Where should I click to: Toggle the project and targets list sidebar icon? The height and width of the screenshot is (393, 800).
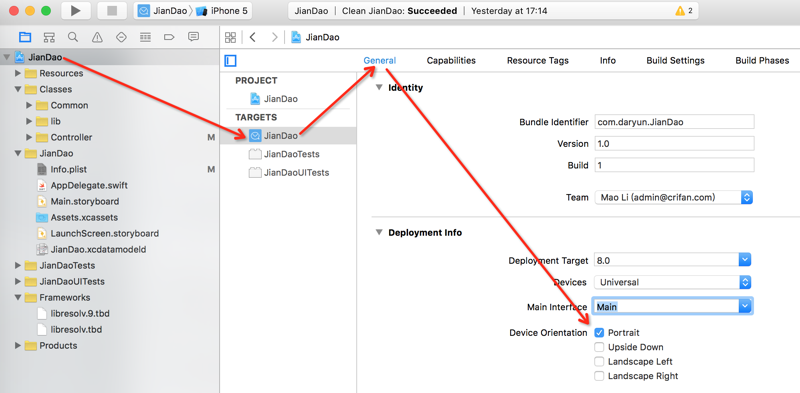(230, 61)
